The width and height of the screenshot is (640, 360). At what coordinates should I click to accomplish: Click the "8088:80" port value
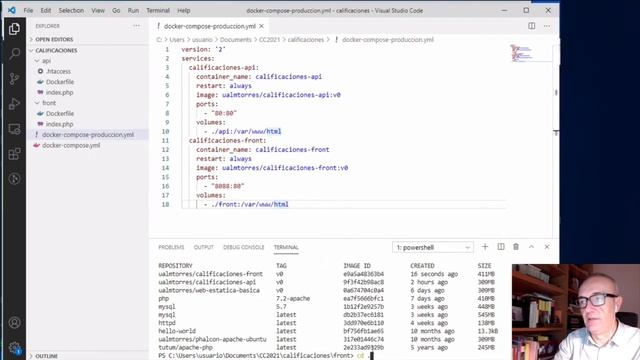click(x=228, y=186)
